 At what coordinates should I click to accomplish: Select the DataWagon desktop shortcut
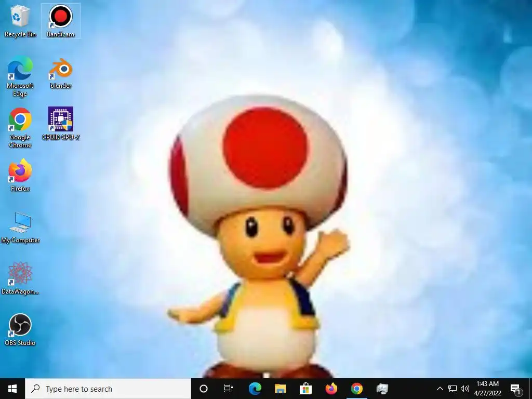(20, 278)
